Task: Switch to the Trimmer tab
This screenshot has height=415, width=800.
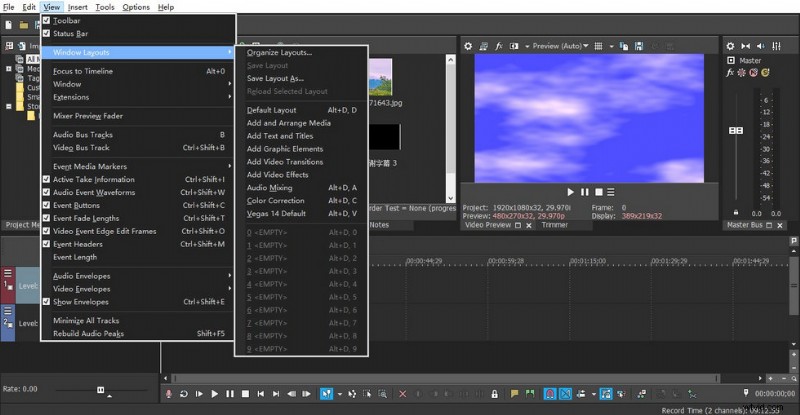Action: pyautogui.click(x=555, y=225)
